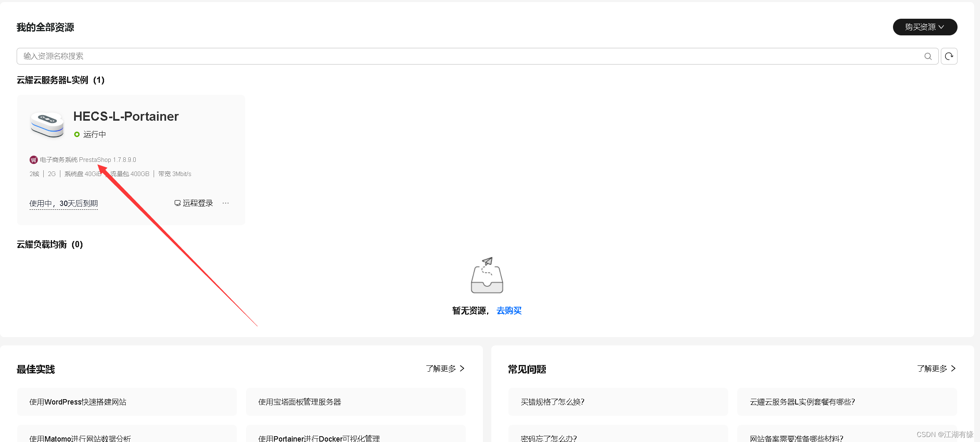The height and width of the screenshot is (442, 980).
Task: Click the resource name search input field
Action: [x=250, y=56]
